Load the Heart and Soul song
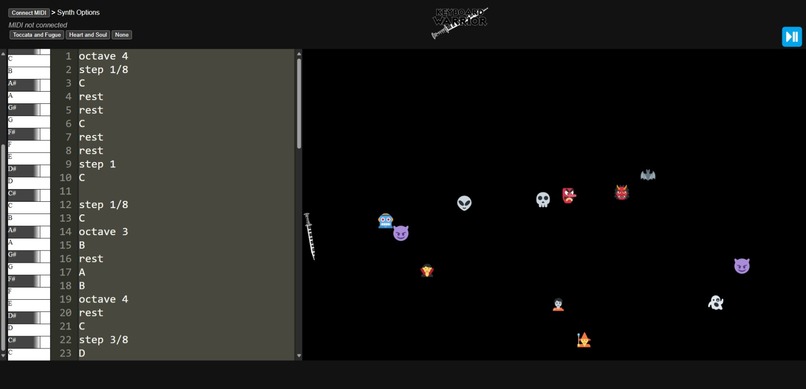 pos(88,35)
